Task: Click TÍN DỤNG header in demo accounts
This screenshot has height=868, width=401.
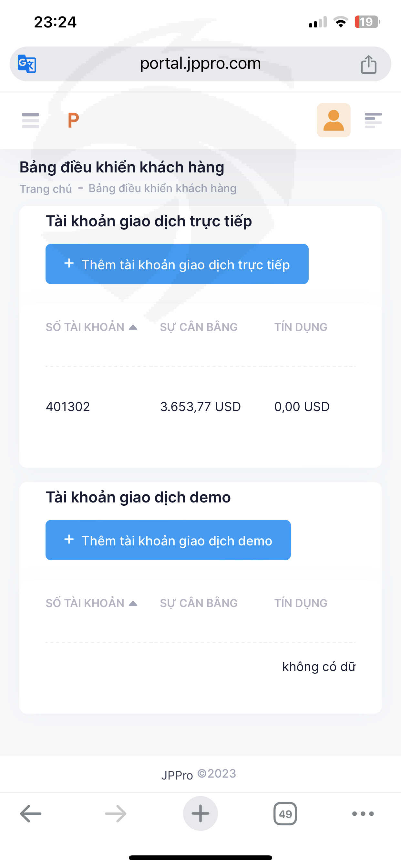Action: [301, 603]
